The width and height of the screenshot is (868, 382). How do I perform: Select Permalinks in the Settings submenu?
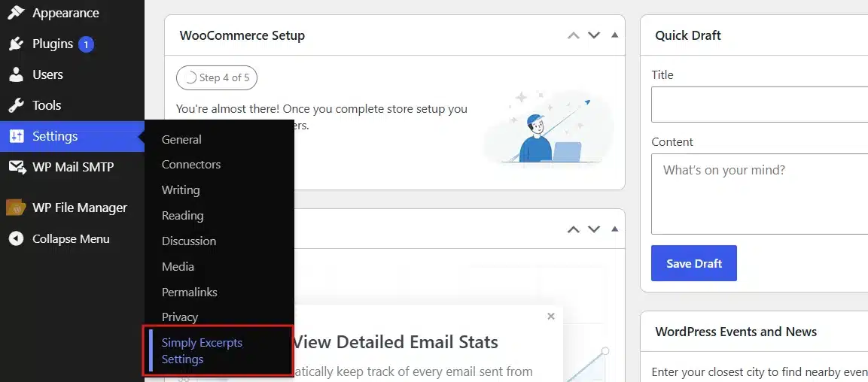click(x=189, y=292)
